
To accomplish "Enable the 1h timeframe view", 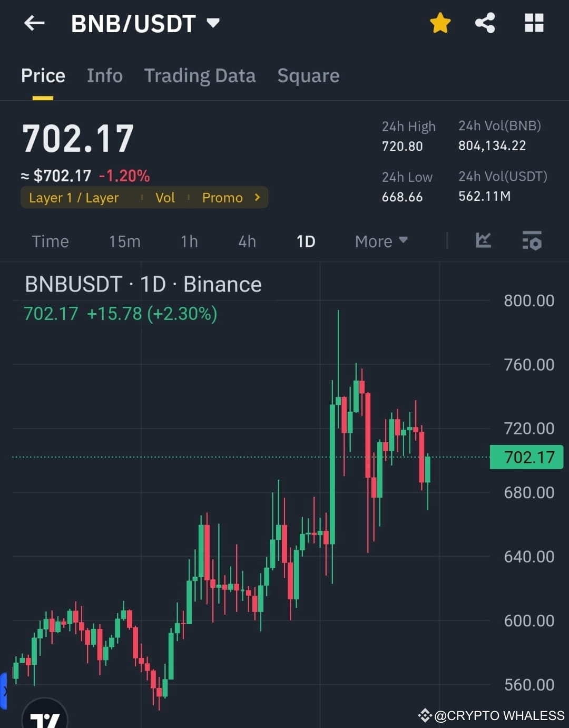I will coord(189,241).
